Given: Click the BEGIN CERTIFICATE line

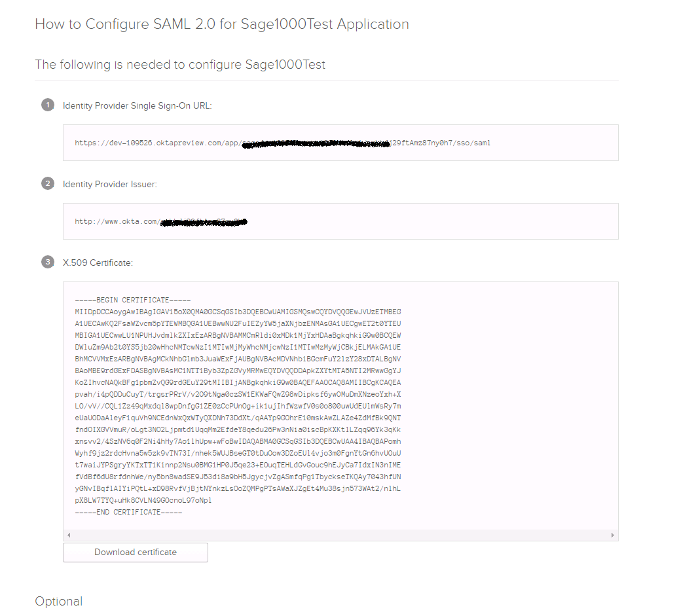Looking at the screenshot, I should (x=133, y=300).
